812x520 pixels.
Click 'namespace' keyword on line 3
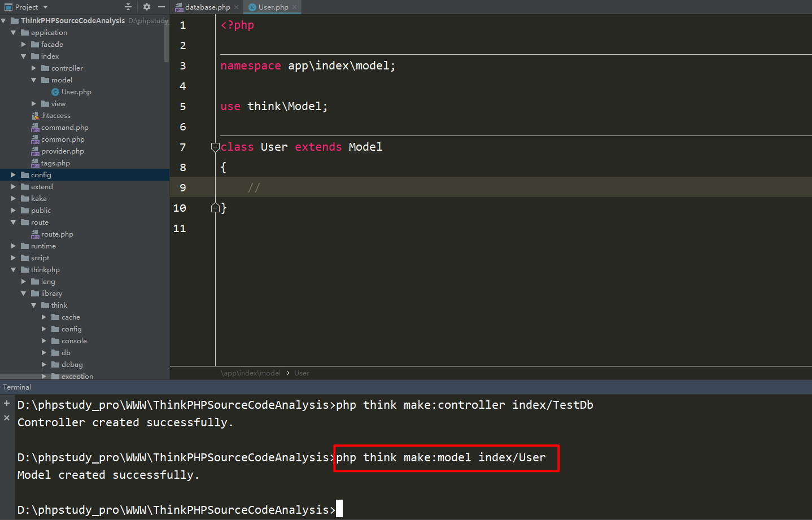251,66
